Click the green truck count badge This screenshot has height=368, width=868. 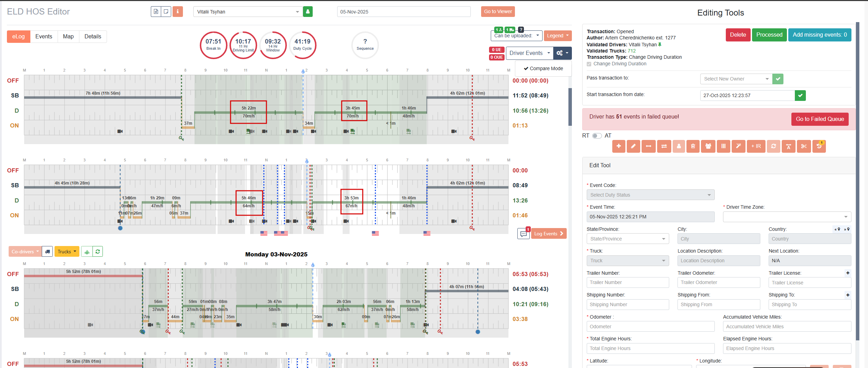[510, 30]
